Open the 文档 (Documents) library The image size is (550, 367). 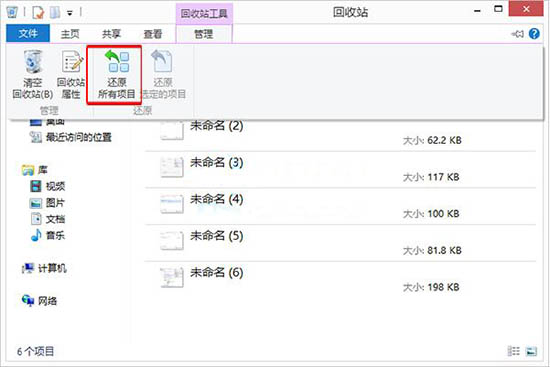47,219
